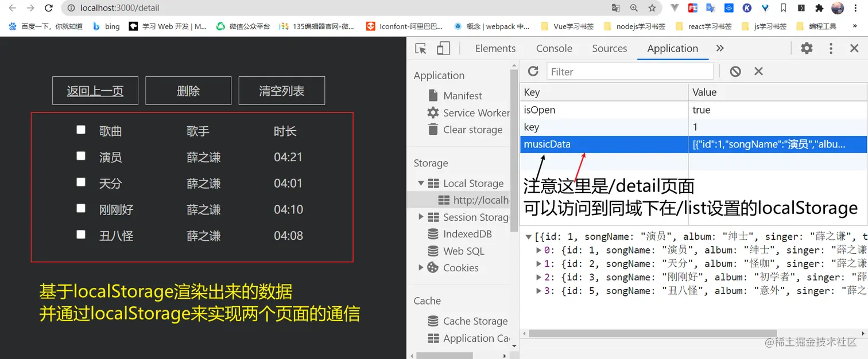Open DevTools settings gear
This screenshot has height=359, width=868.
[807, 49]
